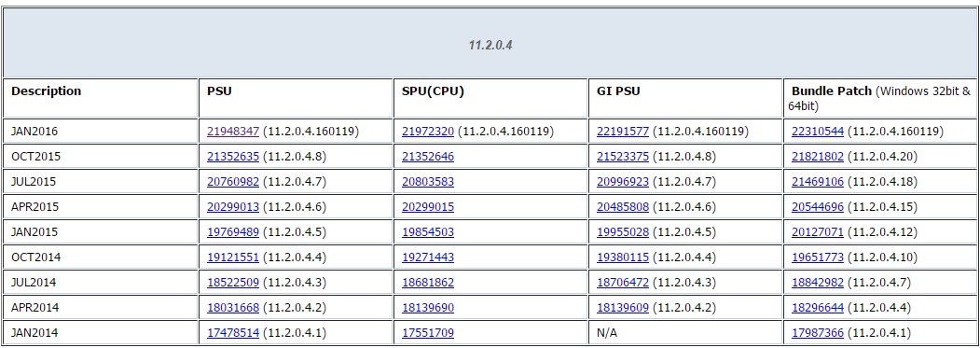Open GI PSU patch 19380115

tap(623, 257)
